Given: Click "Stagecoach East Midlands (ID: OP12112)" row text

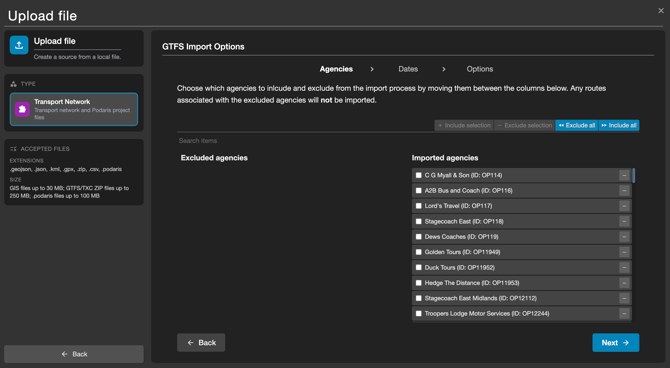Looking at the screenshot, I should pos(481,298).
